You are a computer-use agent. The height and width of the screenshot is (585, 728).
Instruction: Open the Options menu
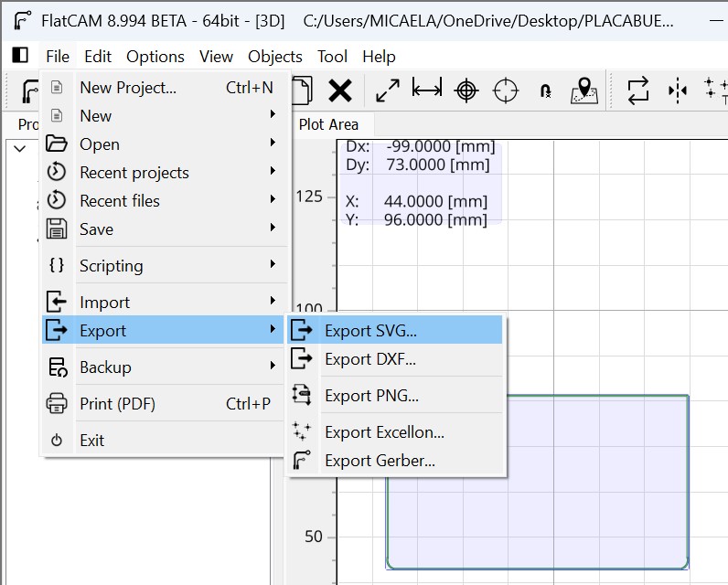pyautogui.click(x=155, y=57)
